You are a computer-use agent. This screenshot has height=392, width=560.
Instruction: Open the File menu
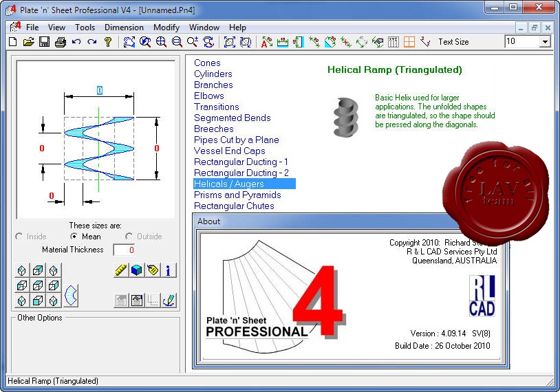32,28
